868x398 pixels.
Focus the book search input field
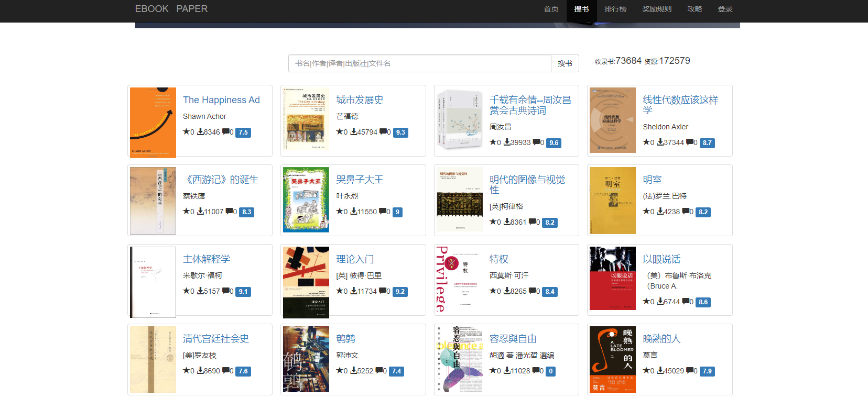pos(419,63)
